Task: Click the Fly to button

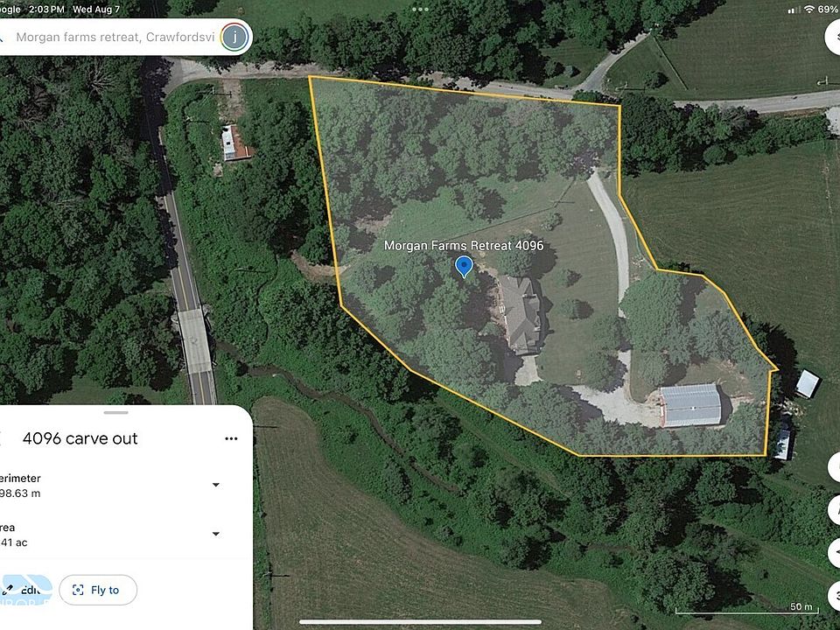Action: [98, 590]
